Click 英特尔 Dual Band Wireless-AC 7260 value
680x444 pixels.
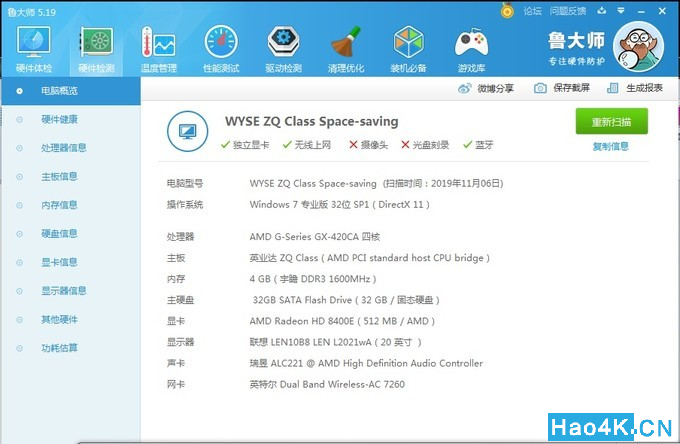327,384
